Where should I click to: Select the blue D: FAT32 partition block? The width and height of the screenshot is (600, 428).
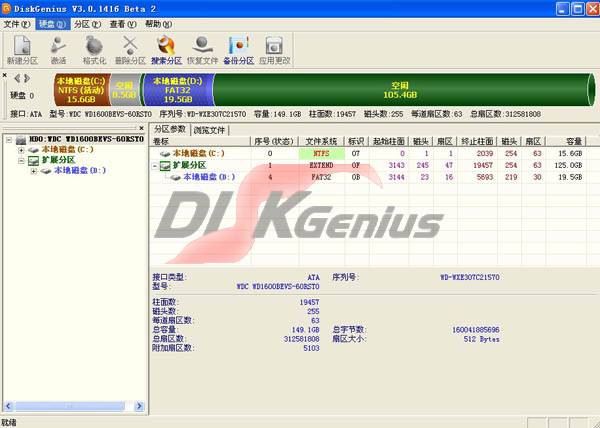178,90
